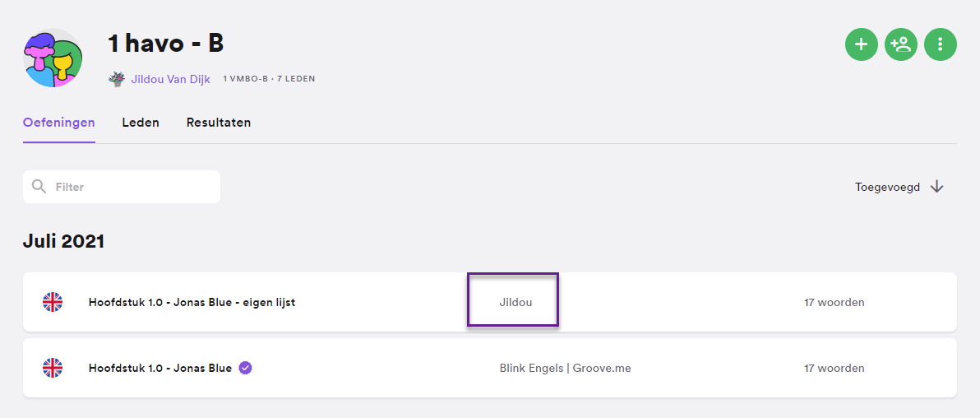Viewport: 980px width, 418px height.
Task: Click the add member person icon
Action: click(900, 44)
